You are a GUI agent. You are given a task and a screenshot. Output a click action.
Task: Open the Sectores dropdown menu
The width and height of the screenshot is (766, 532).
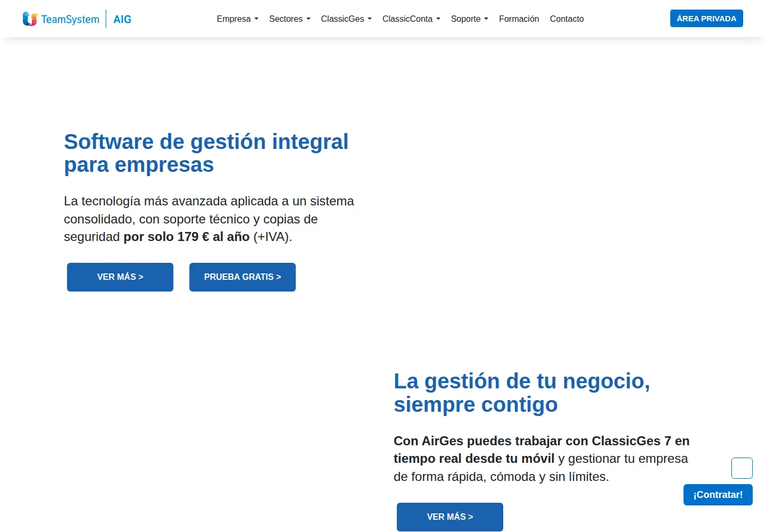coord(289,19)
